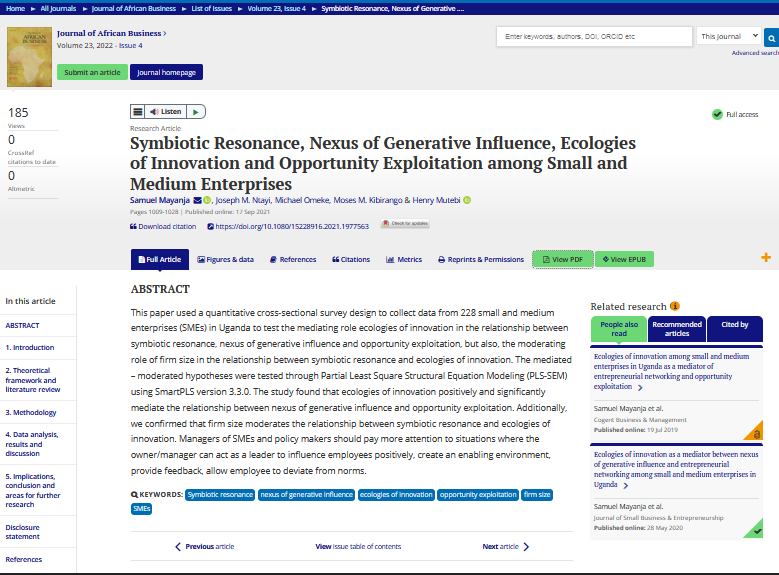Click the Related research info icon

pos(675,306)
